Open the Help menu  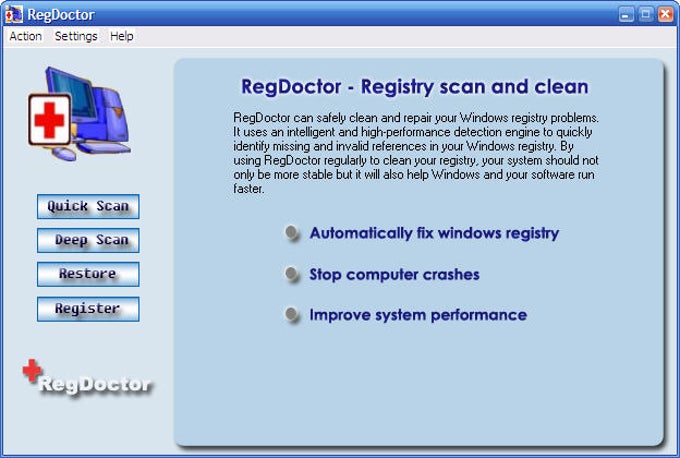[x=121, y=36]
